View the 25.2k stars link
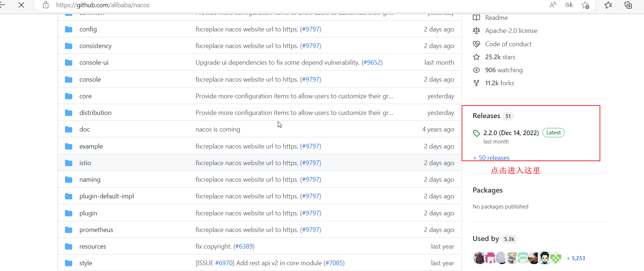This screenshot has height=271, width=644. pyautogui.click(x=500, y=57)
